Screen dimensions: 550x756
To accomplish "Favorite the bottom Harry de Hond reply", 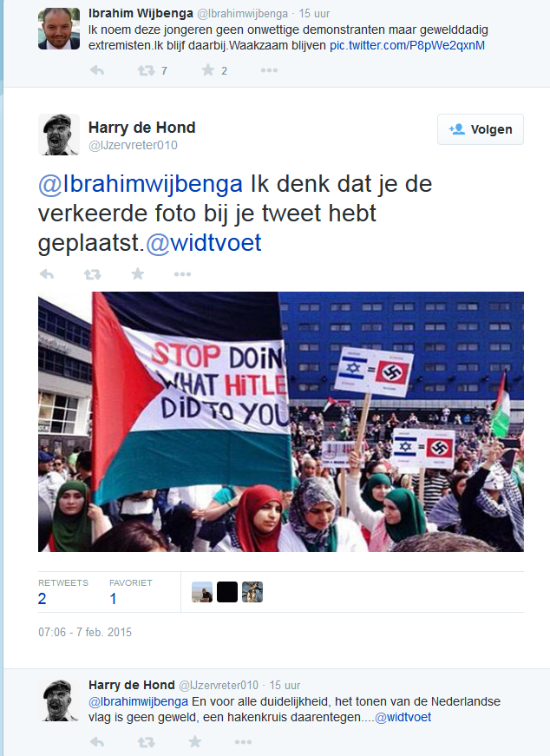I will coord(194,741).
